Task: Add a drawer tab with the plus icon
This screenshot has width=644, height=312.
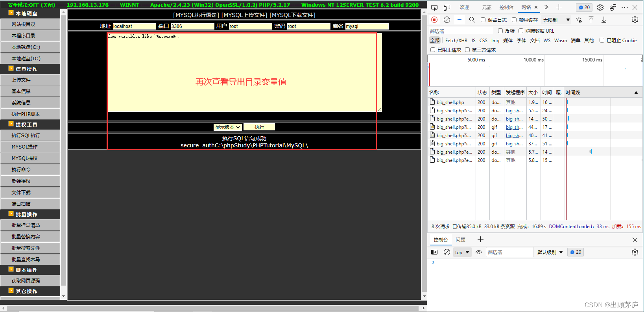Action: (x=480, y=240)
